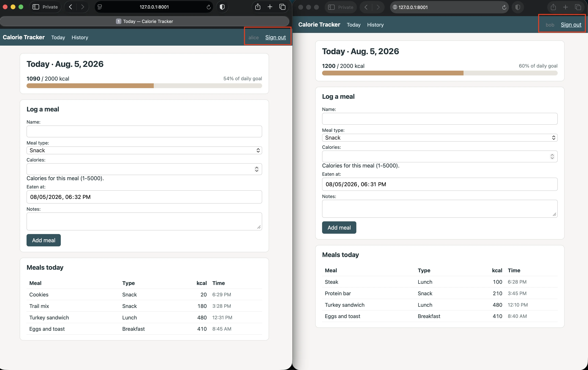The image size is (588, 370).
Task: Open privacy shield in bob's right window
Action: [518, 7]
